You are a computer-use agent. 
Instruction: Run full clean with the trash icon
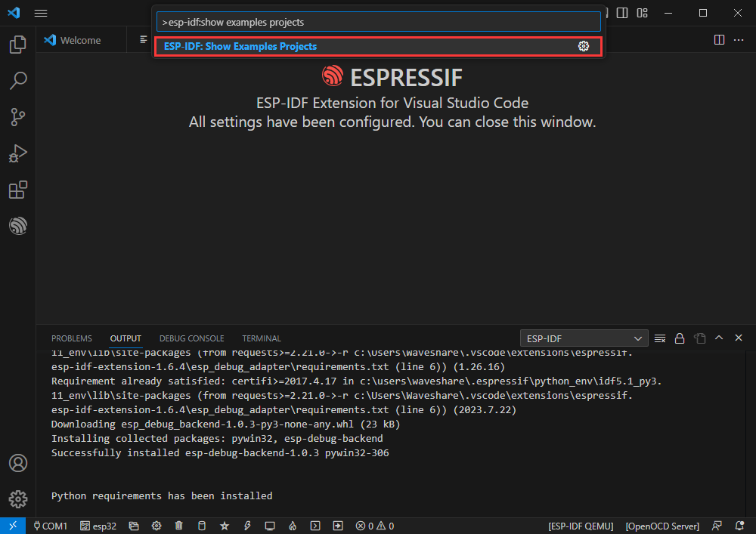[179, 526]
